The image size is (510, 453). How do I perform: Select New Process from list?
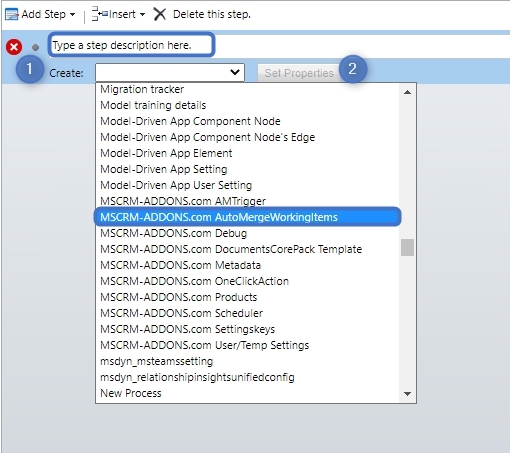click(x=247, y=393)
